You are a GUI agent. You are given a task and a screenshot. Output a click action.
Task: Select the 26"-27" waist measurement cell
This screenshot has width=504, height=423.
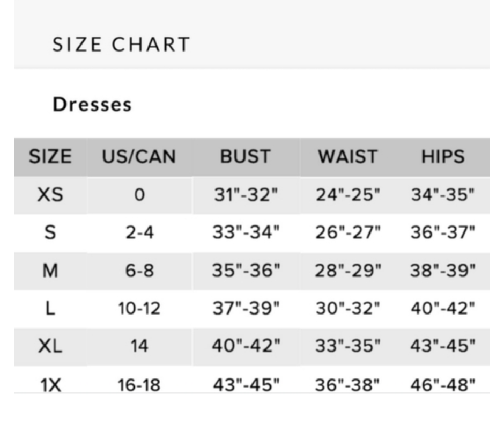[348, 233]
